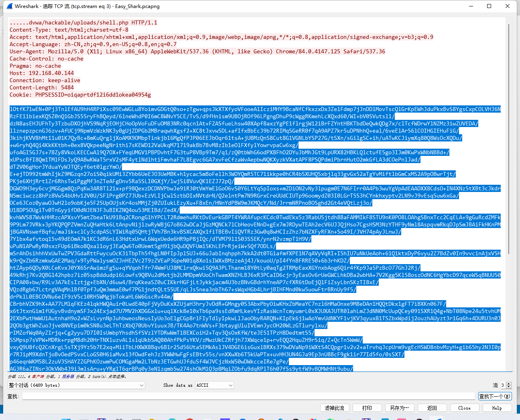Image resolution: width=520 pixels, height=420 pixels.
Task: Maximize the Follow TCP Stream window
Action: [x=489, y=6]
